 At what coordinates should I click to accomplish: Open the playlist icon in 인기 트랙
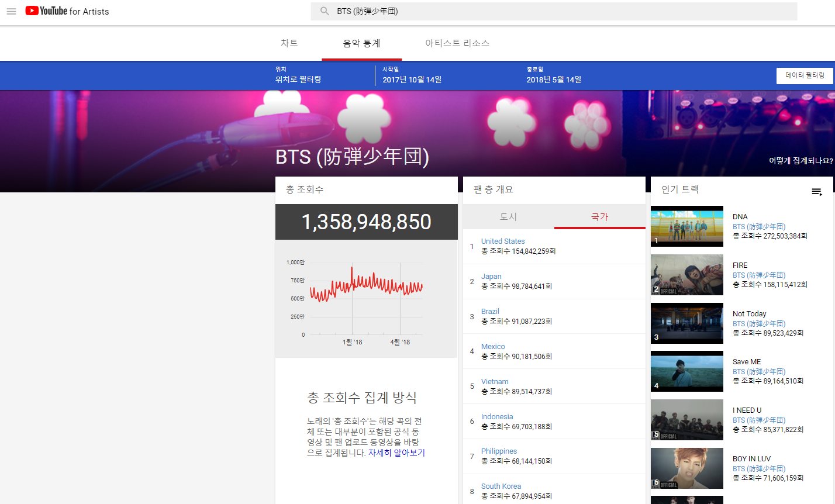click(817, 192)
